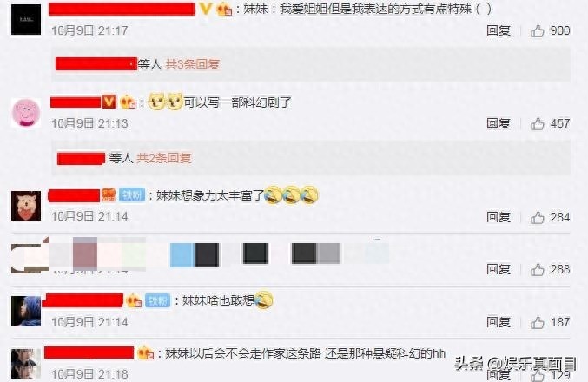Viewport: 588px width, 382px height.
Task: Open the bear avatar profile
Action: [x=26, y=206]
